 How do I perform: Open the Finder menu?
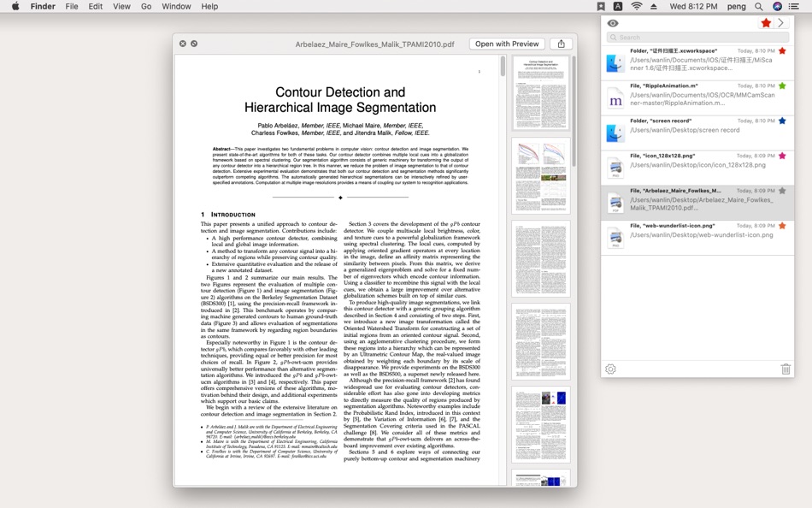(x=43, y=6)
